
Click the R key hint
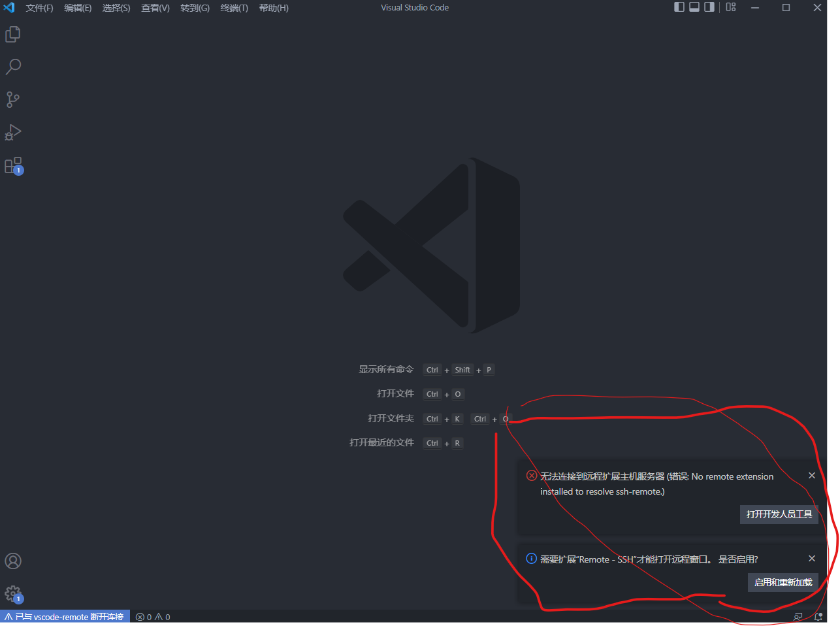coord(457,443)
